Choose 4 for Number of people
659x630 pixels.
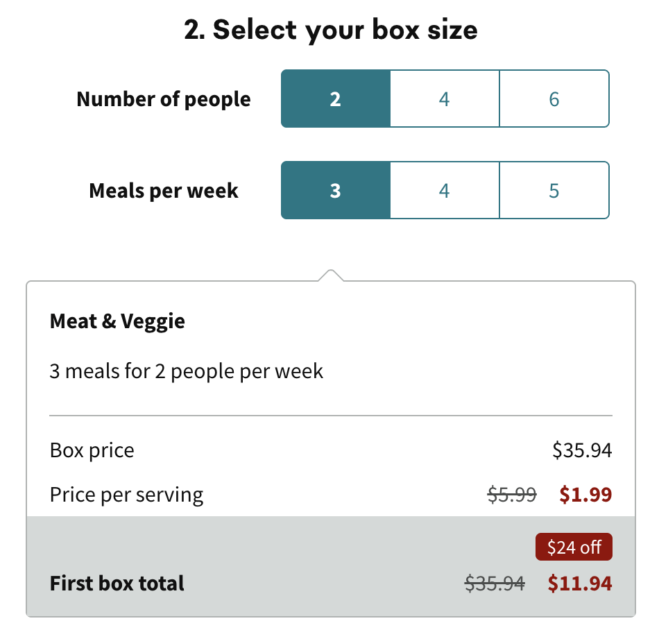click(x=444, y=99)
